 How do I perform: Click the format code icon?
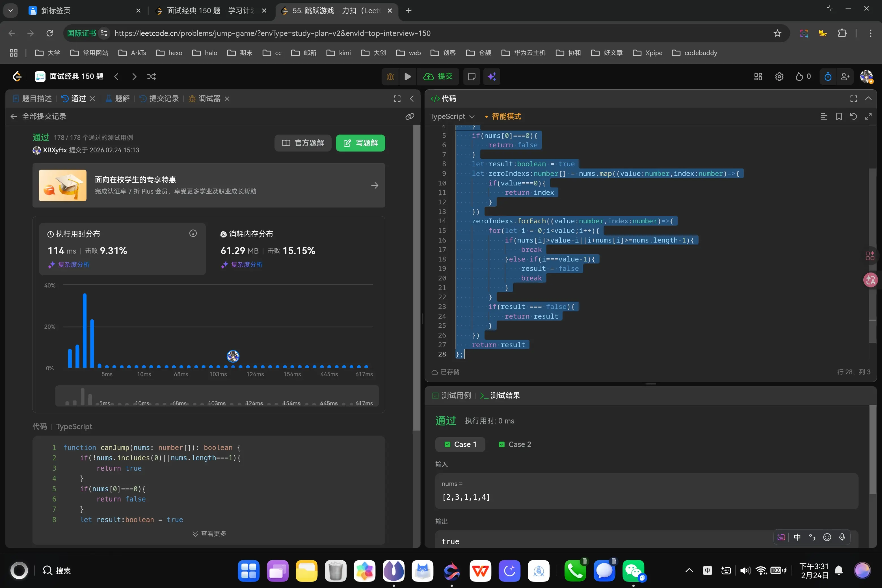[x=824, y=117]
